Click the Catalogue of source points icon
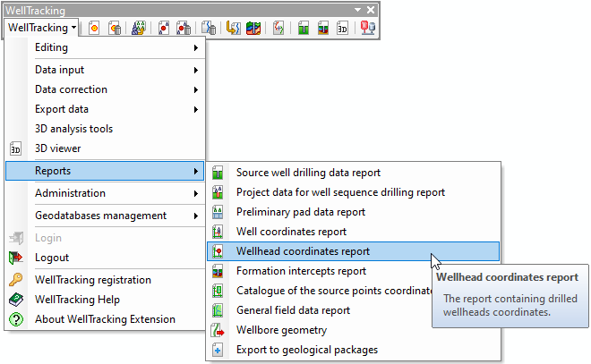The height and width of the screenshot is (364, 591). [x=218, y=291]
